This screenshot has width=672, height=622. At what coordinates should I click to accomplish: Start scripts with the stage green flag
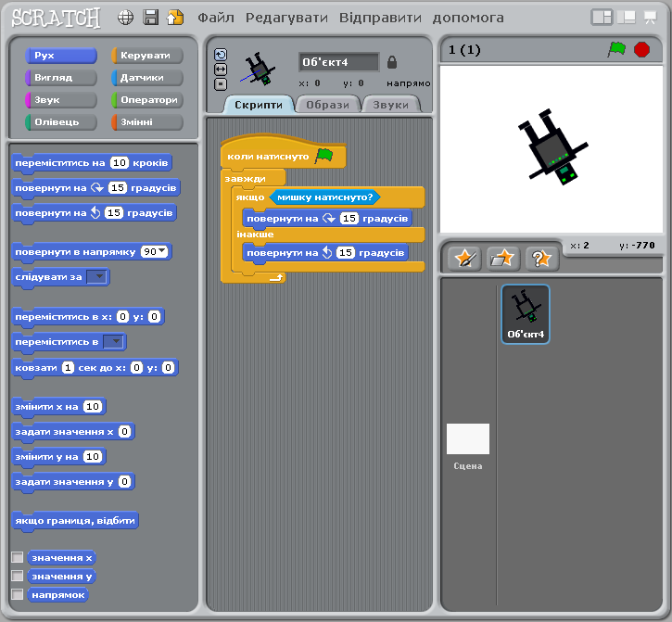(x=616, y=49)
